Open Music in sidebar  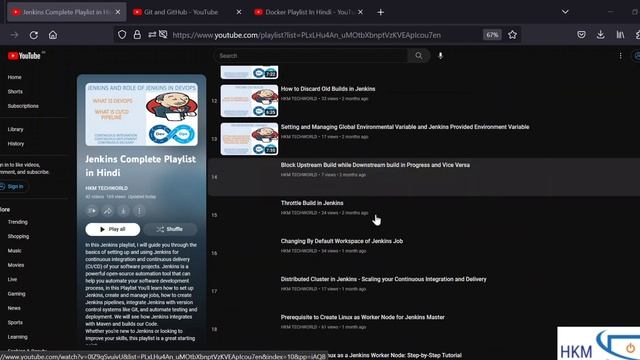[14, 251]
